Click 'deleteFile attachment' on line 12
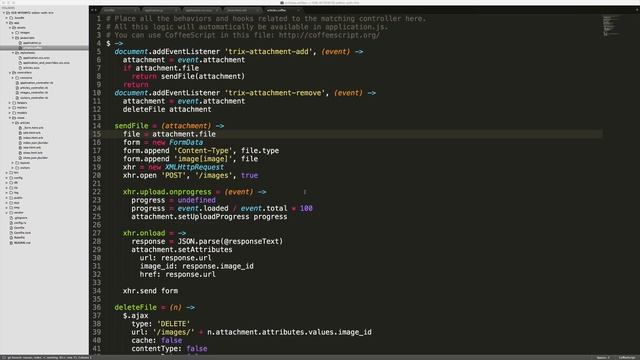Image resolution: width=640 pixels, height=360 pixels. (167, 109)
